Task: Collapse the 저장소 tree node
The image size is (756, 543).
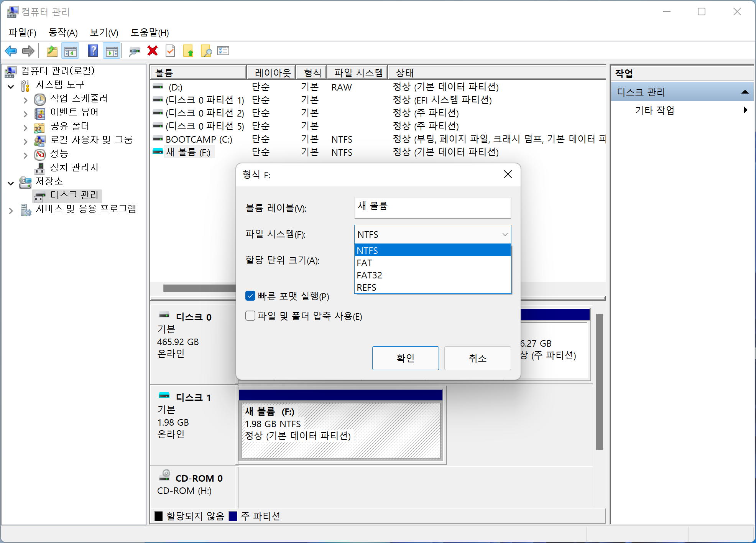Action: (11, 183)
